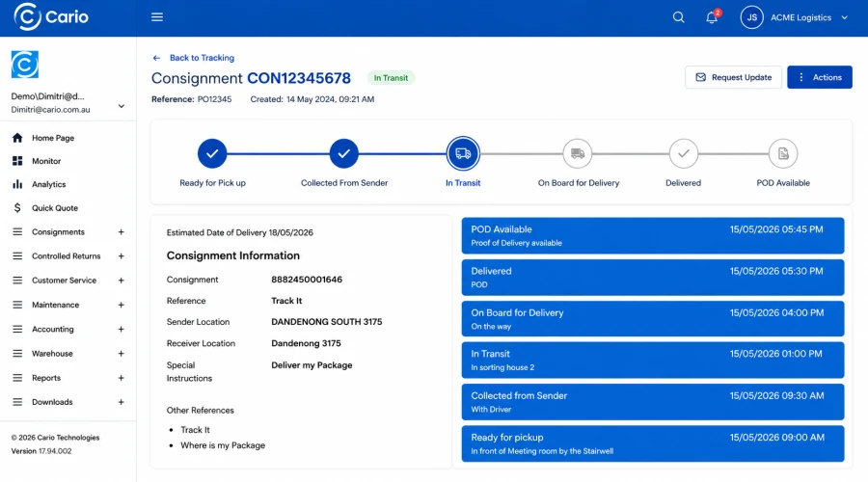
Task: Select Collected from Sender event row
Action: [x=653, y=402]
